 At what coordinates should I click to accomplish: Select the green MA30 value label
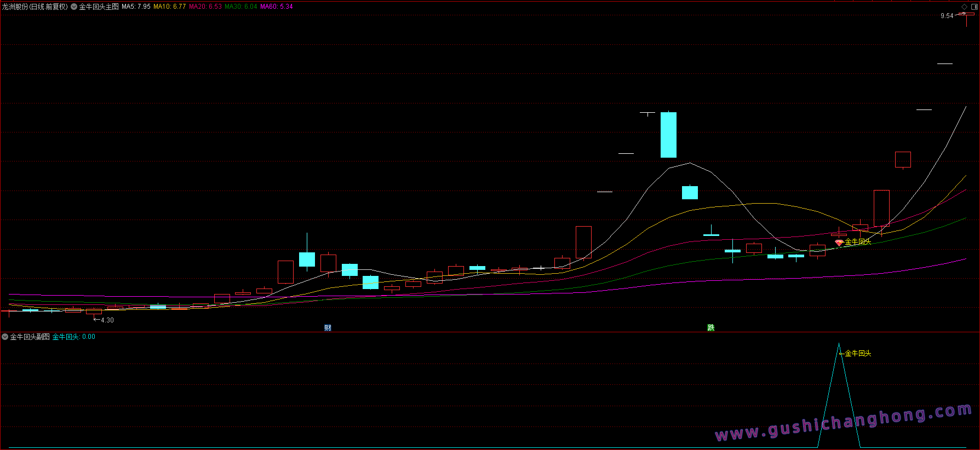pos(240,7)
